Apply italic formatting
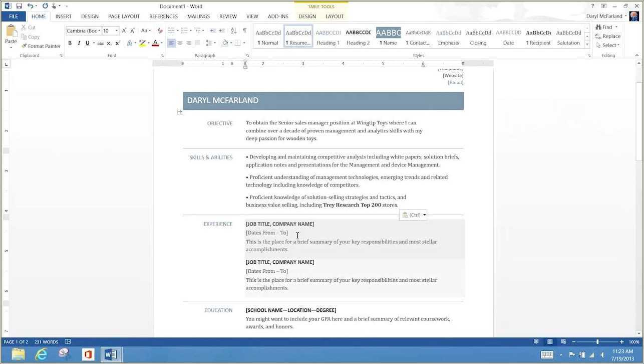Image resolution: width=644 pixels, height=364 pixels. pyautogui.click(x=78, y=43)
